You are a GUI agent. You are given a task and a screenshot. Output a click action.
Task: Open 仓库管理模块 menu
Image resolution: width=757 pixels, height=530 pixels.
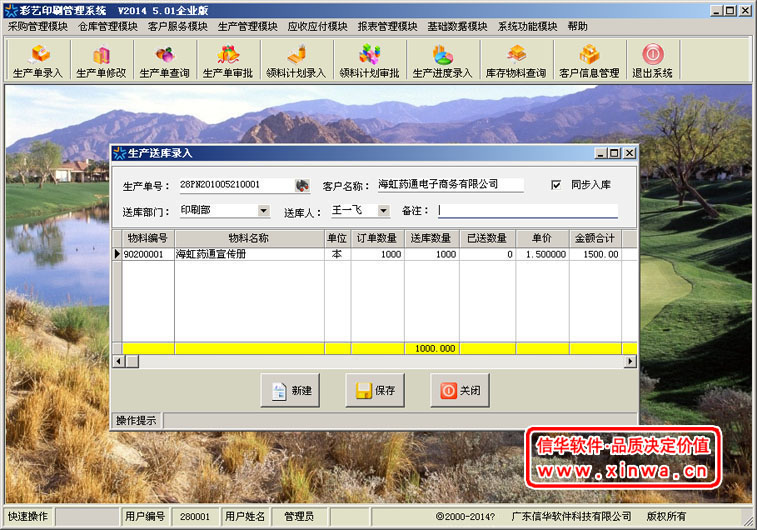pyautogui.click(x=108, y=27)
